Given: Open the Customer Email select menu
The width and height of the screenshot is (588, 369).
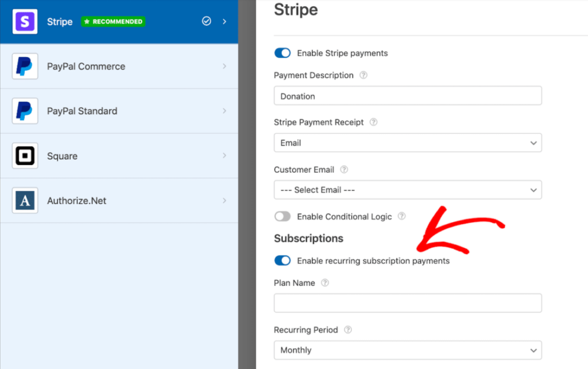Looking at the screenshot, I should [408, 190].
